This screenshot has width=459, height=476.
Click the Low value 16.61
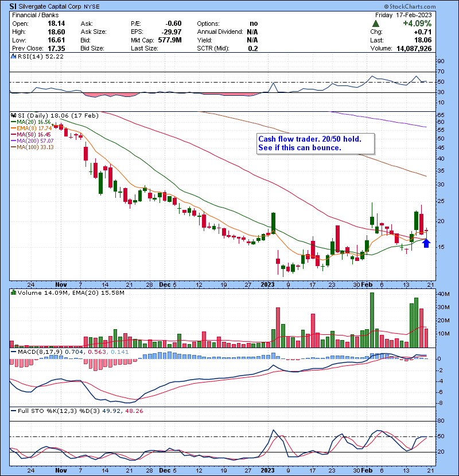56,40
